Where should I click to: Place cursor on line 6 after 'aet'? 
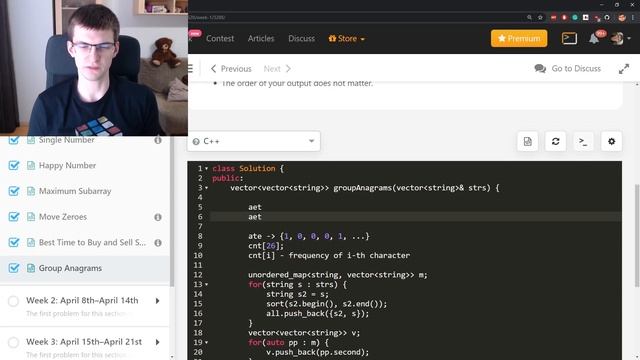[262, 217]
